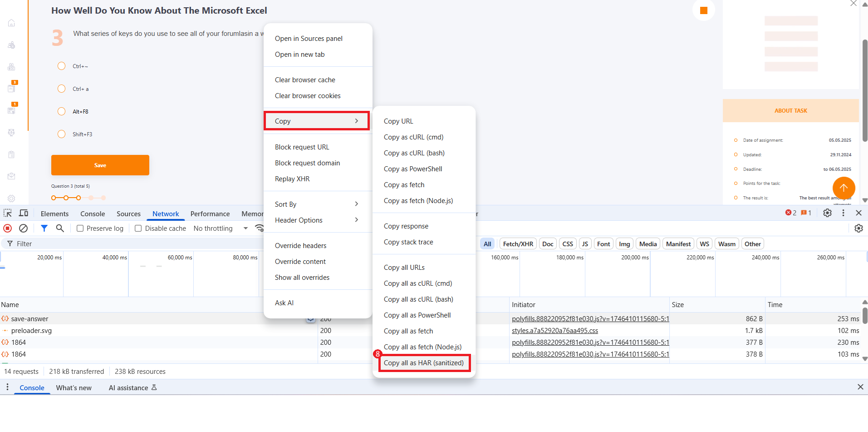Click the home icon in left sidebar
The height and width of the screenshot is (432, 868).
pyautogui.click(x=12, y=23)
